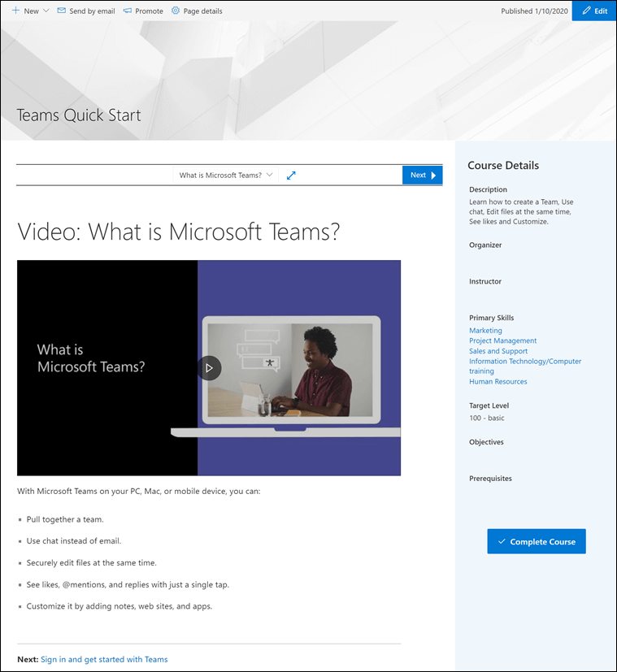Click the 'See likes, @mentions, and replies' bullet
Viewport: 617px width, 672px height.
click(x=128, y=584)
